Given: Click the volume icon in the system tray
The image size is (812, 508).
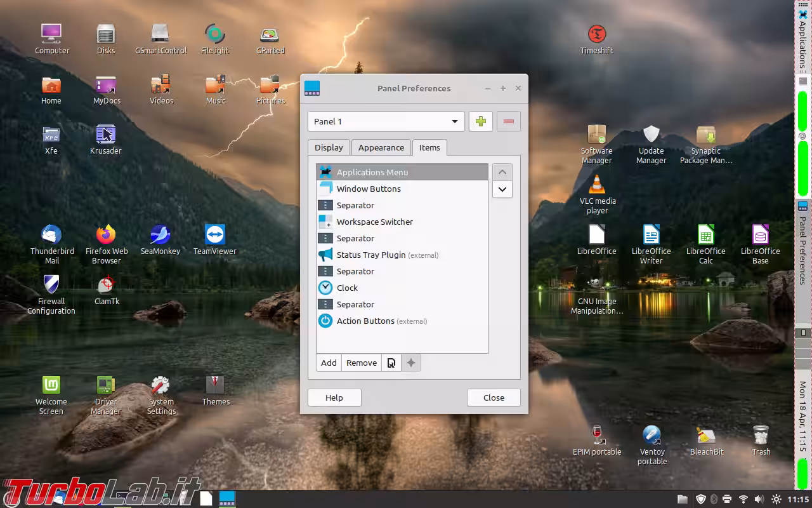Looking at the screenshot, I should [x=759, y=498].
